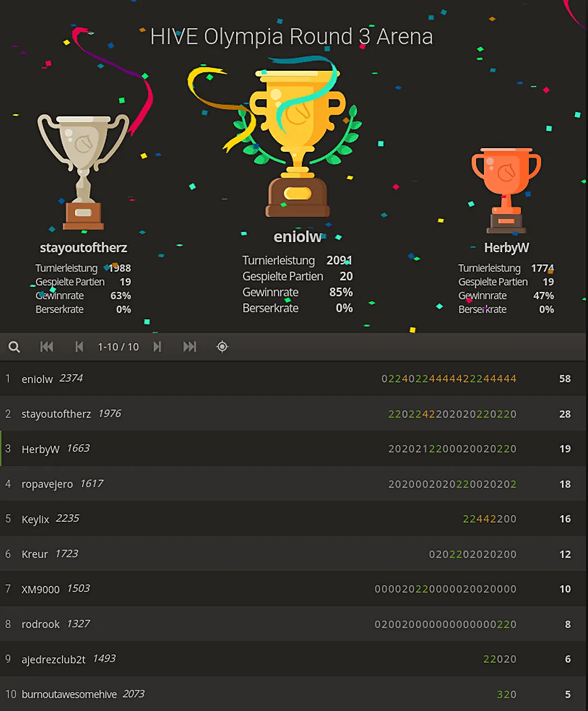
Task: Select ajedrezclub2t row in standings
Action: (x=294, y=659)
